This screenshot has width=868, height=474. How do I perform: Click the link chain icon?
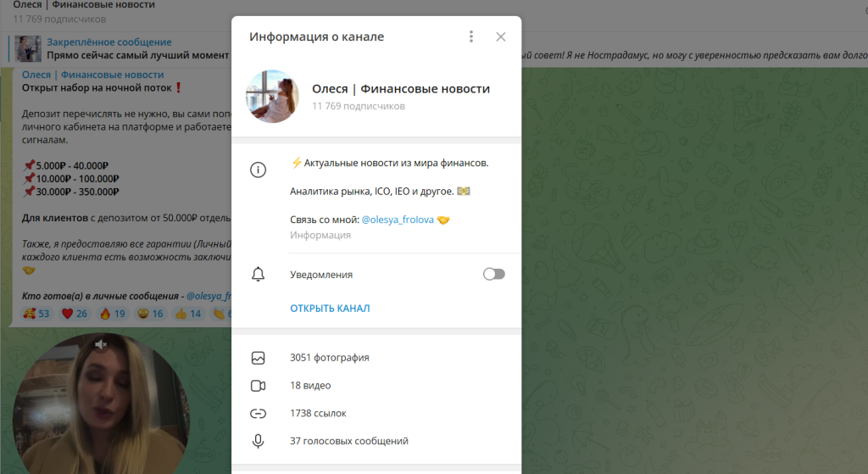(258, 413)
